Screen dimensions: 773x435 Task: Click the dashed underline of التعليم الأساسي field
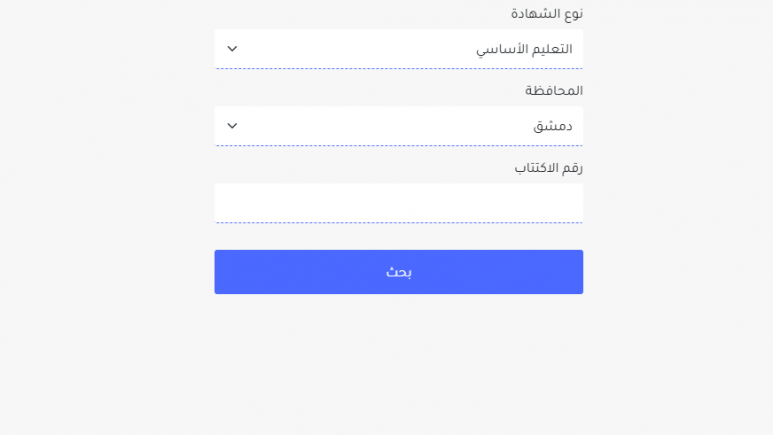point(398,68)
